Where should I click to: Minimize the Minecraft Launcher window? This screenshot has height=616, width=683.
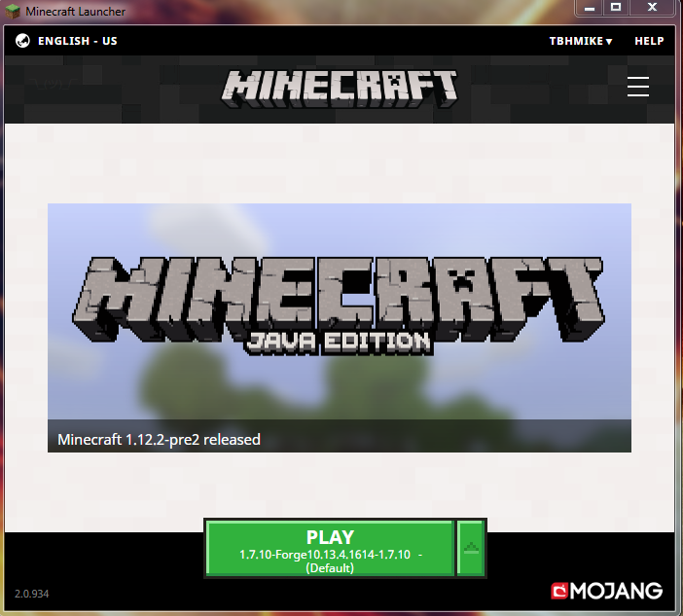[x=590, y=8]
